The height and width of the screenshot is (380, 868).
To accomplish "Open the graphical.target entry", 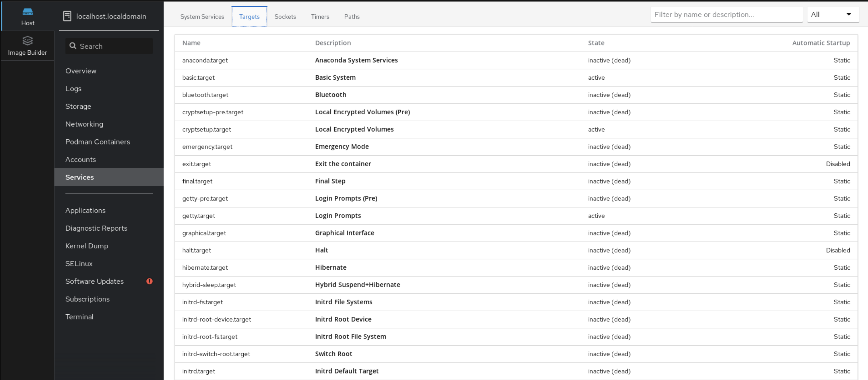I will click(x=204, y=233).
